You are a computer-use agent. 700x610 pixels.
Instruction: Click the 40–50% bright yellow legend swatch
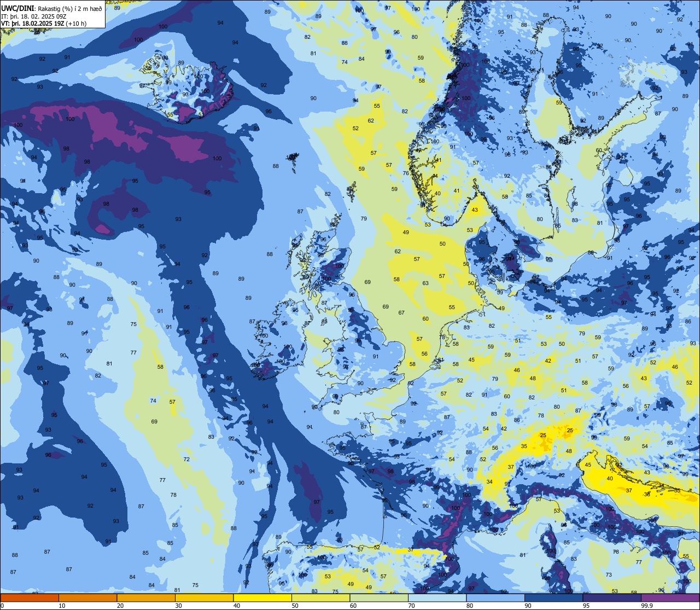pyautogui.click(x=262, y=597)
